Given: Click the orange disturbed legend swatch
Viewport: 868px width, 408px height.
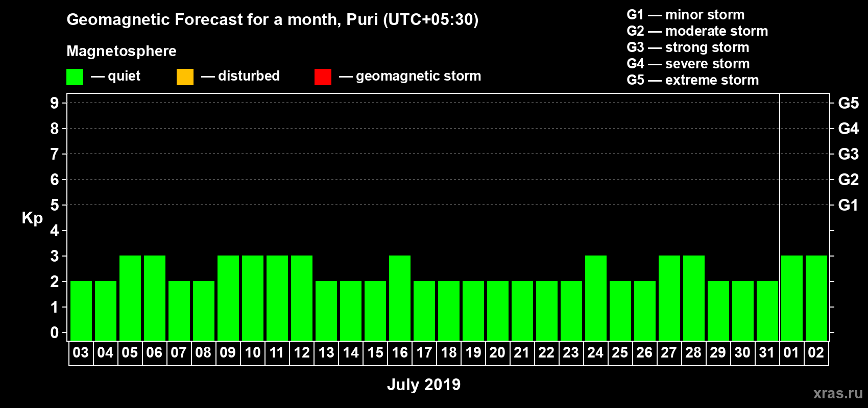Looking at the screenshot, I should click(x=185, y=77).
